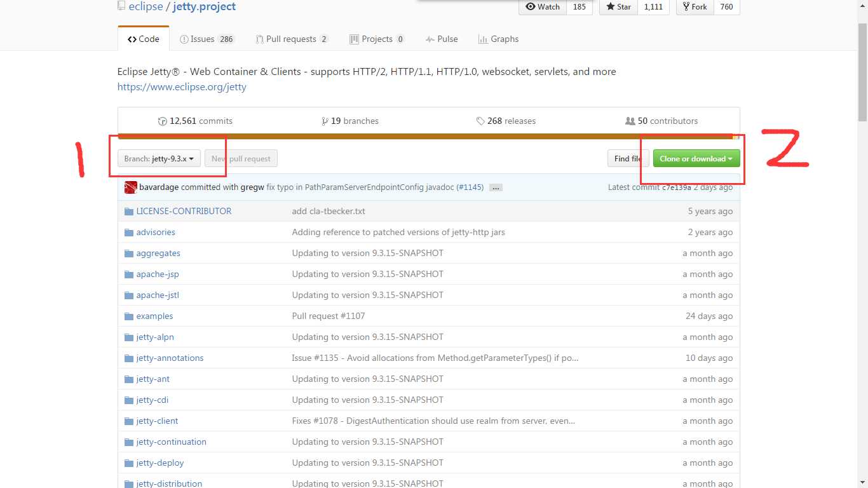868x488 pixels.
Task: Open the jetty-annotations folder
Action: click(170, 358)
